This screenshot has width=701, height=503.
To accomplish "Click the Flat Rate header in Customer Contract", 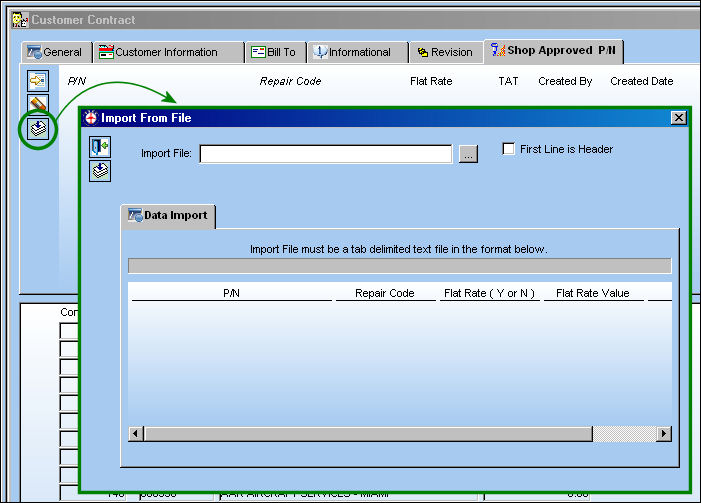I will click(x=431, y=81).
